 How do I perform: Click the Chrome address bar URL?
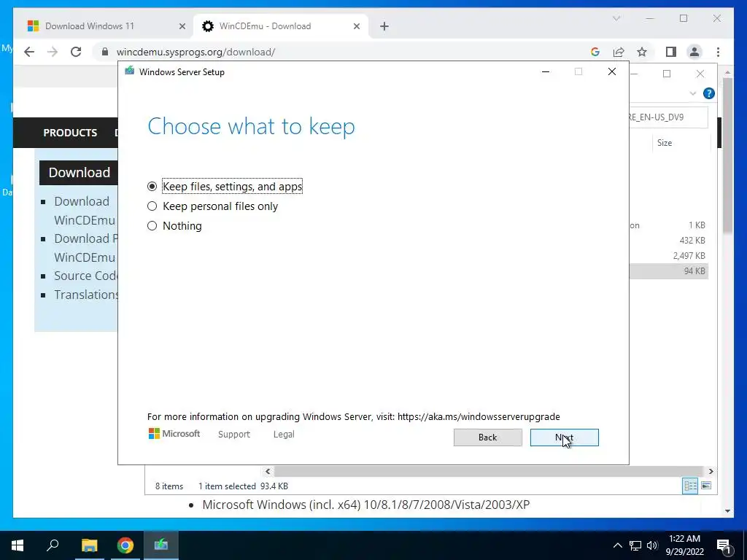coord(196,52)
